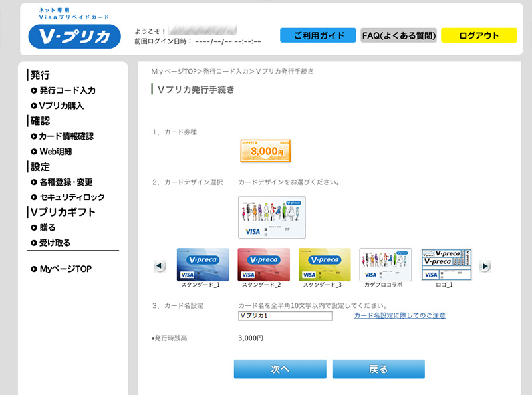Viewport: 532px width, 395px height.
Task: Open Vプリカ購入 in sidebar
Action: [61, 106]
